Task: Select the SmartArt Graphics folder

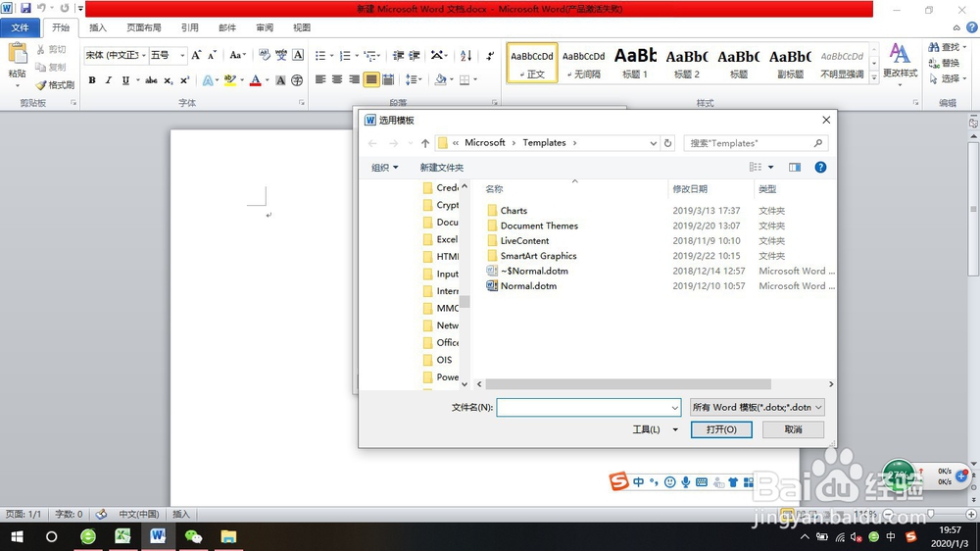Action: pos(538,256)
